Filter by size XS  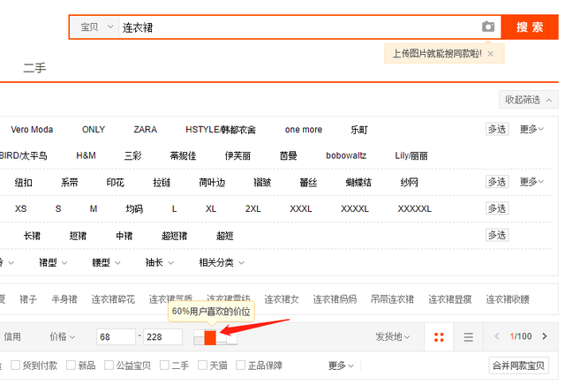click(20, 208)
